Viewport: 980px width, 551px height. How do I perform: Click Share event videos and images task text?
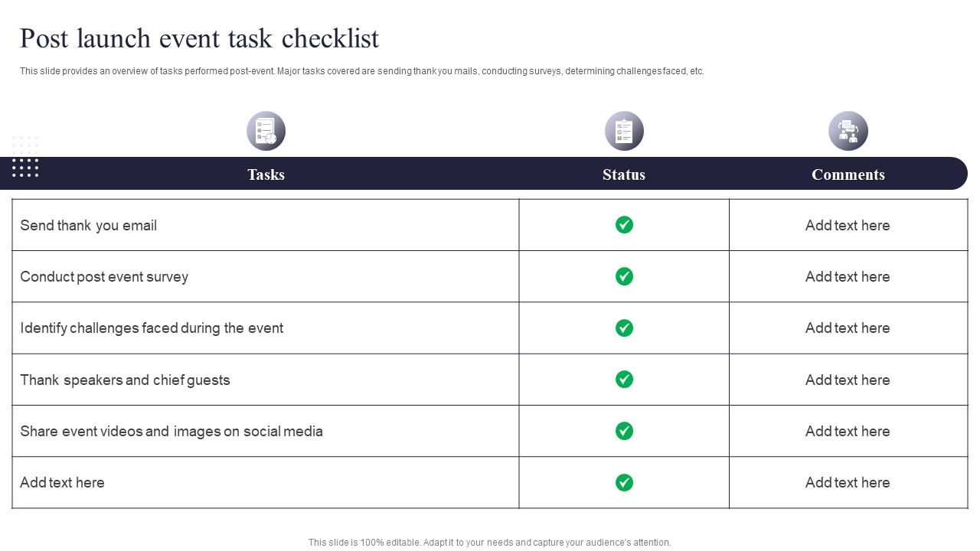[171, 432]
